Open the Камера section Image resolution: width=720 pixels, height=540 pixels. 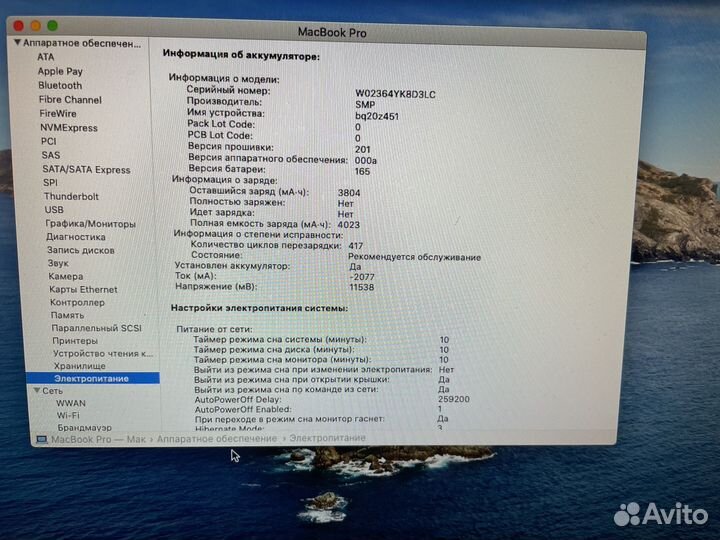pos(66,276)
